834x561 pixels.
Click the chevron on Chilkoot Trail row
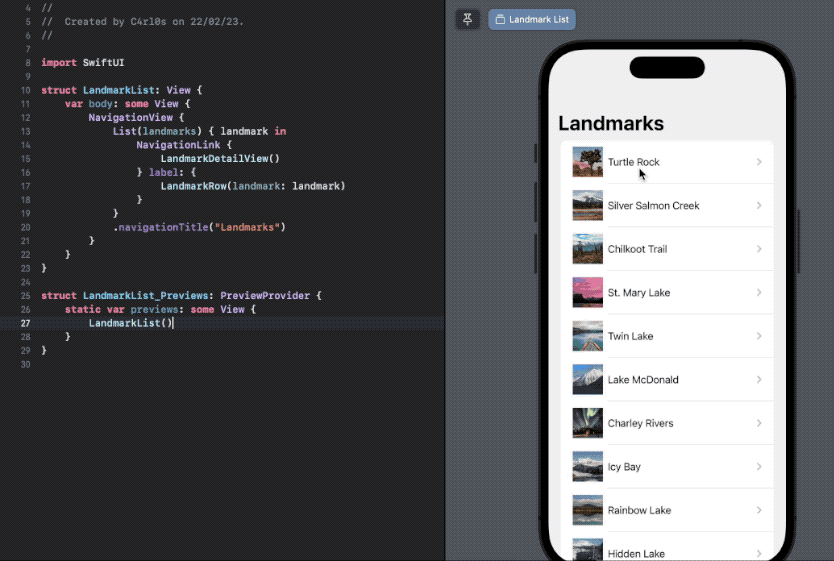click(x=759, y=249)
